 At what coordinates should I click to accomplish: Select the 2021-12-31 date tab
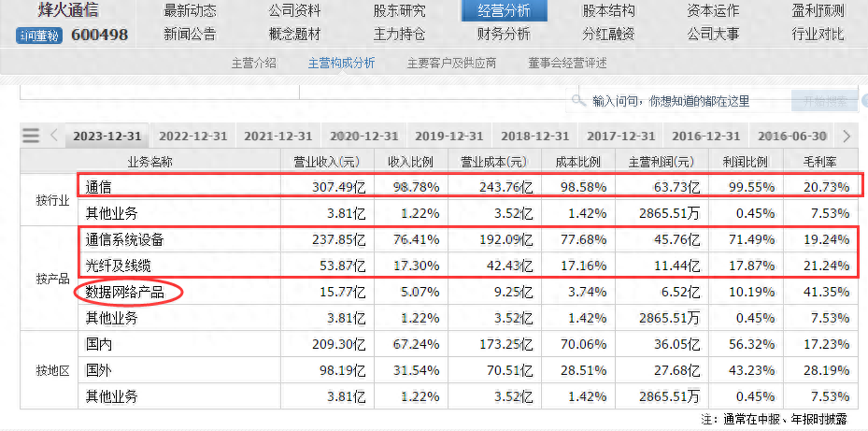click(278, 136)
